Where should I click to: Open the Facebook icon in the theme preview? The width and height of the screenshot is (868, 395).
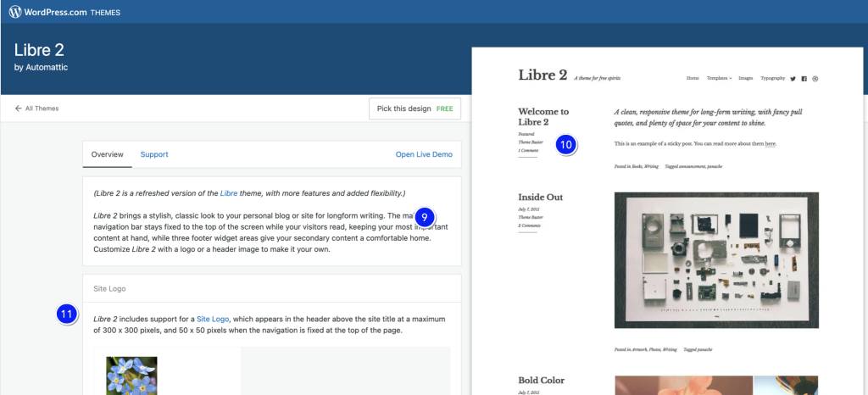(804, 78)
